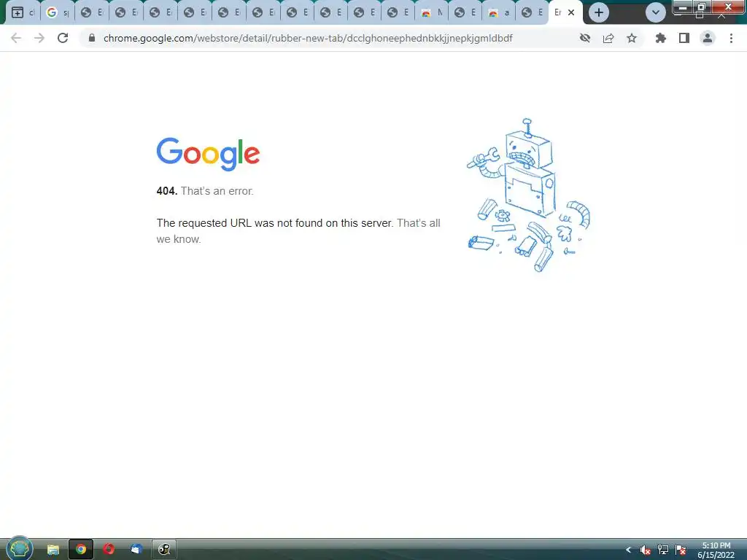Image resolution: width=747 pixels, height=560 pixels.
Task: Toggle the Chrome side panel
Action: tap(684, 38)
